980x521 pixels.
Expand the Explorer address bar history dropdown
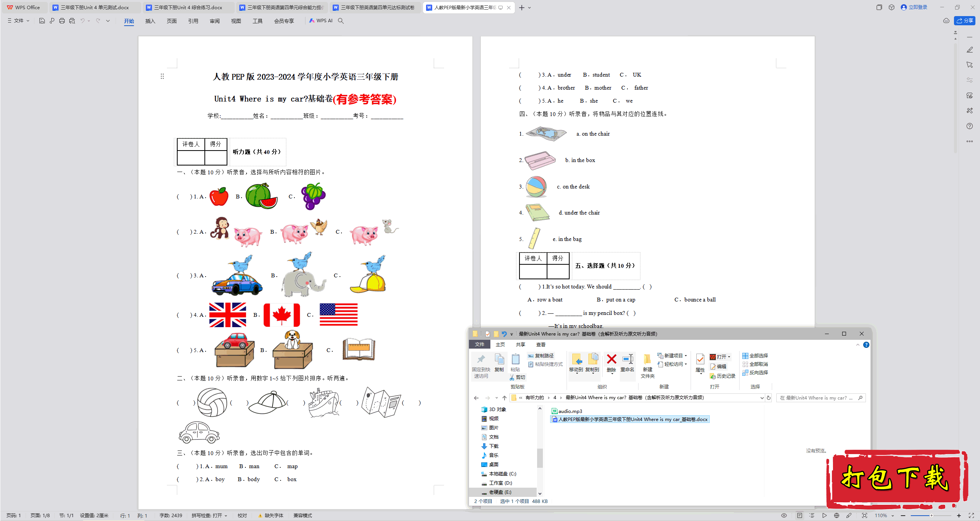point(762,398)
